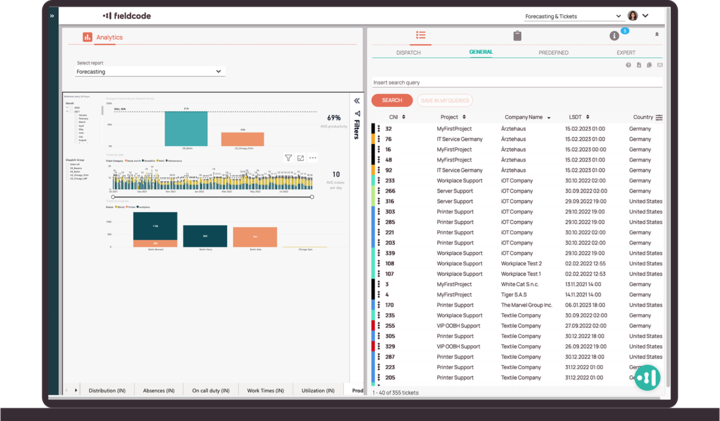The height and width of the screenshot is (421, 720).
Task: Expand the 2020 year tree node
Action: 68,108
